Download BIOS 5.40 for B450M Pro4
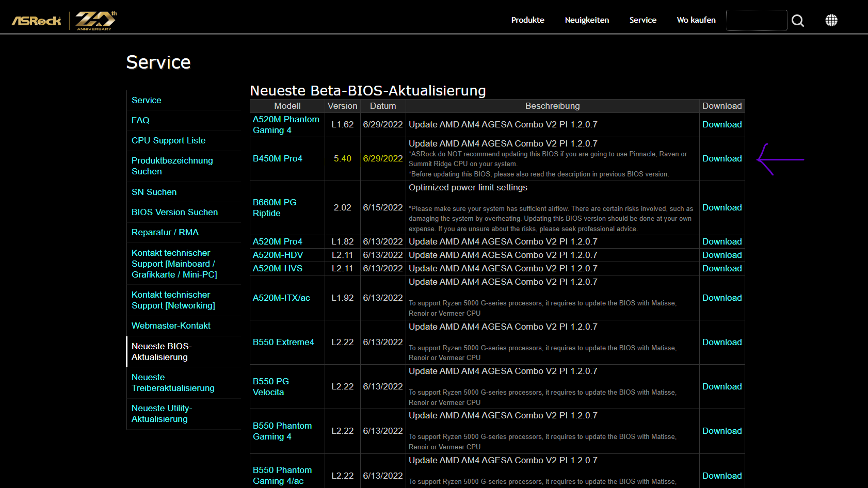The image size is (868, 488). tap(722, 158)
